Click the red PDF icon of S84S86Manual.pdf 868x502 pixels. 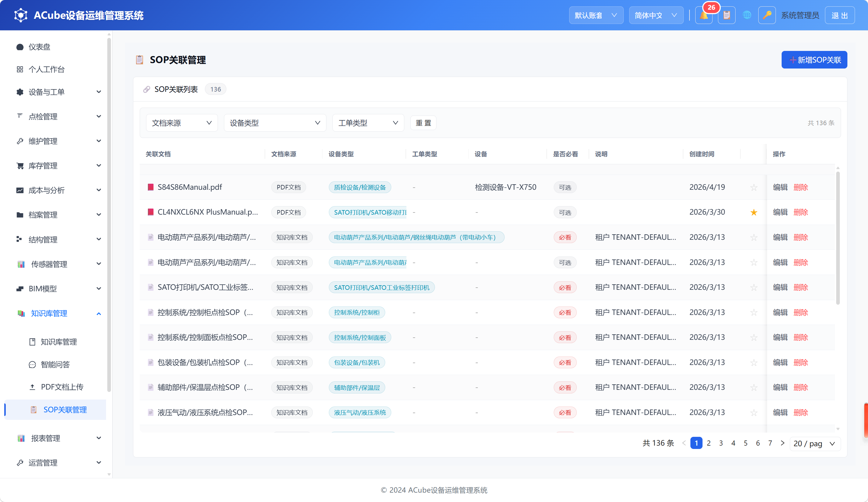tap(151, 187)
